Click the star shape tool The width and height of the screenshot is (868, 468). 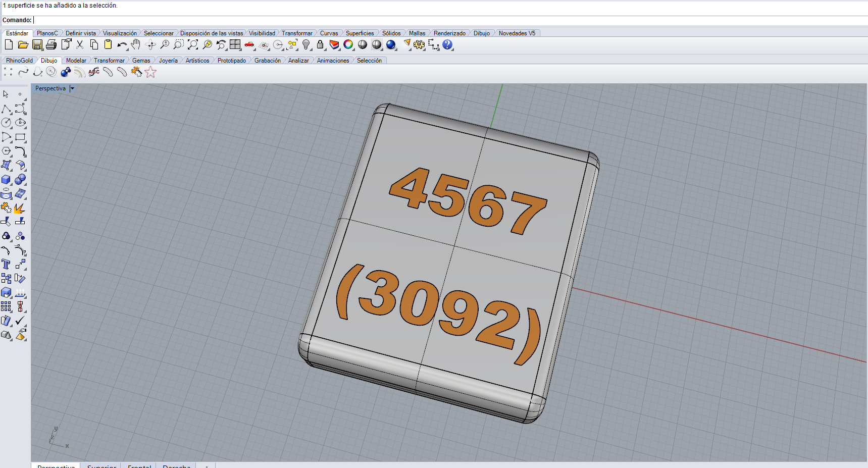[x=150, y=72]
